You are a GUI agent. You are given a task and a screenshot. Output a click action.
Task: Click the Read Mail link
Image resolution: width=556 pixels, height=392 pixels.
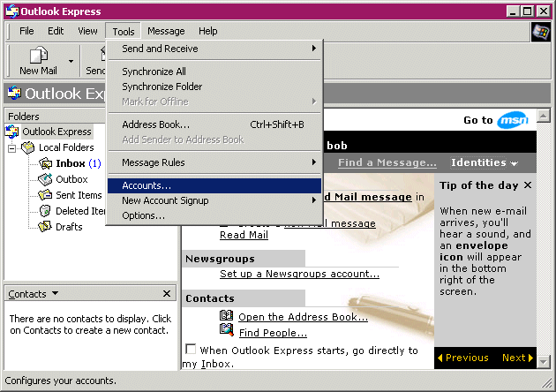(x=244, y=235)
